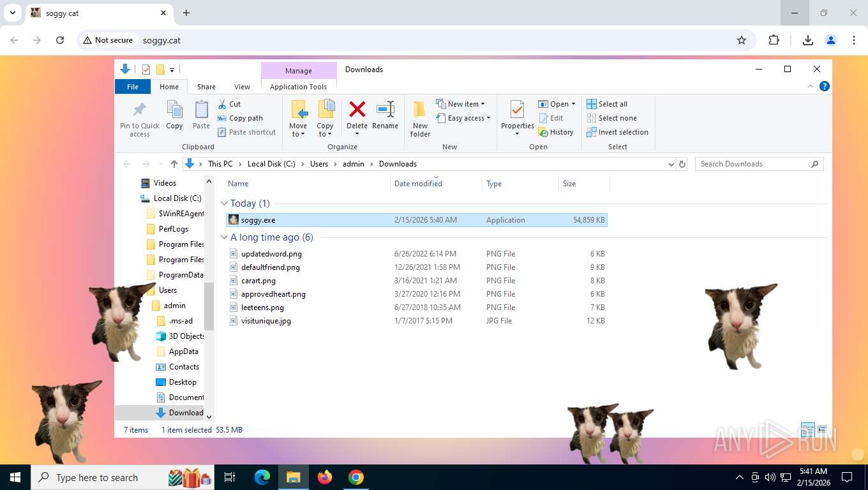Open Windows Start menu
The image size is (868, 490).
pyautogui.click(x=15, y=477)
